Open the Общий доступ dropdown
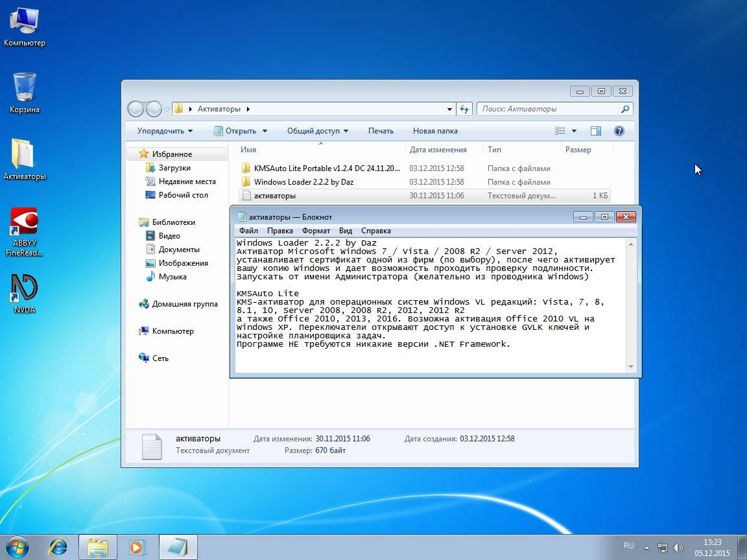The height and width of the screenshot is (560, 747). coord(317,131)
